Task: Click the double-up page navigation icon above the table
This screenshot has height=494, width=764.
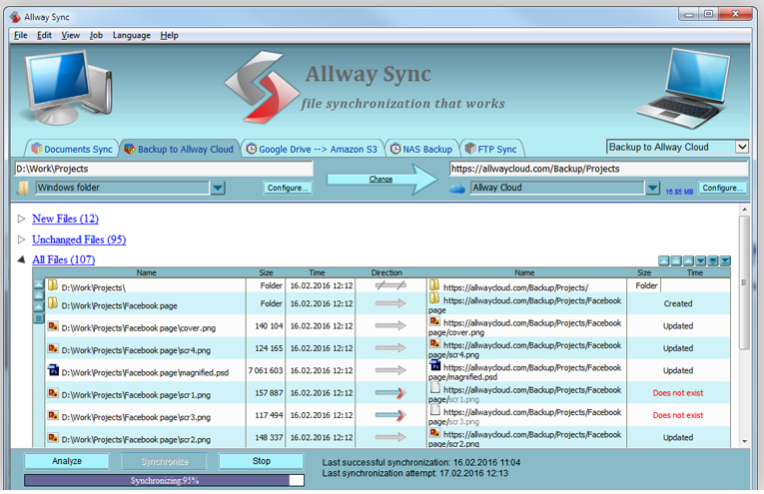Action: pyautogui.click(x=676, y=261)
